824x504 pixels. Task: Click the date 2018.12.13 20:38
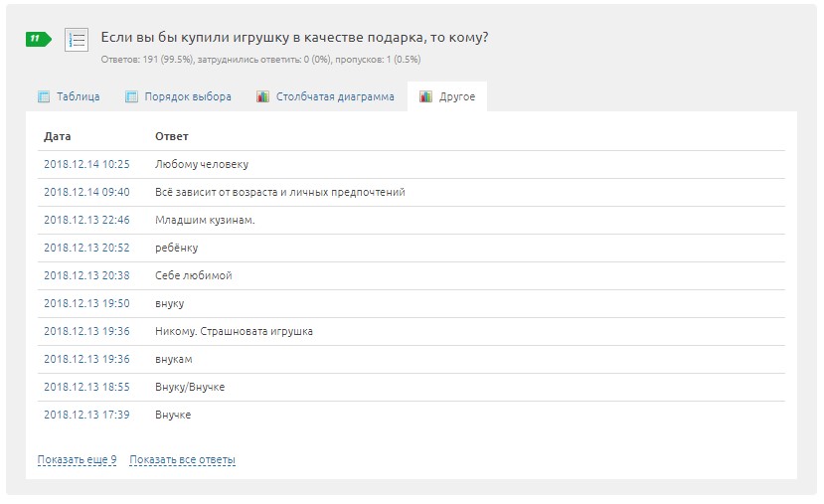pyautogui.click(x=86, y=276)
